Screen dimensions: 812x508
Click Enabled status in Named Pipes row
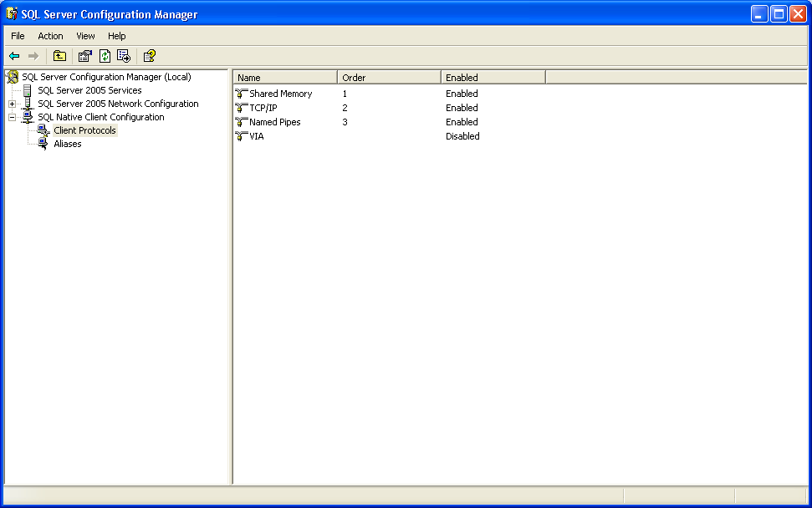[x=462, y=122]
